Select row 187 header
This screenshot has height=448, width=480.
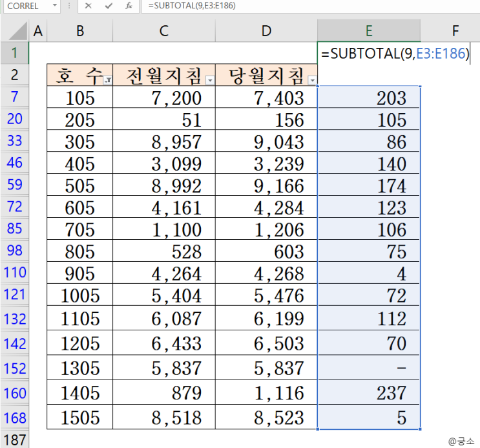tap(14, 440)
